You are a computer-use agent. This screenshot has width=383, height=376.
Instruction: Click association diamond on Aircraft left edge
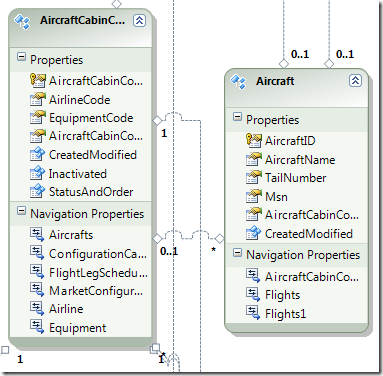click(x=219, y=239)
